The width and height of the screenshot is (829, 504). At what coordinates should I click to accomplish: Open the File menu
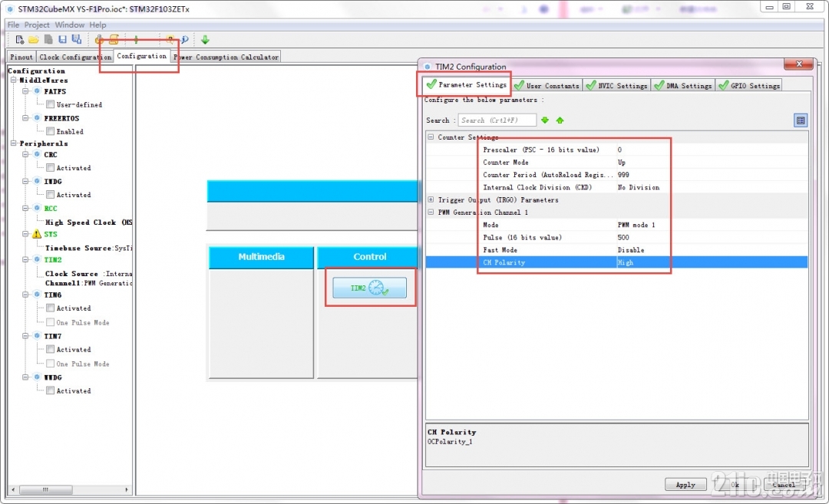point(13,25)
